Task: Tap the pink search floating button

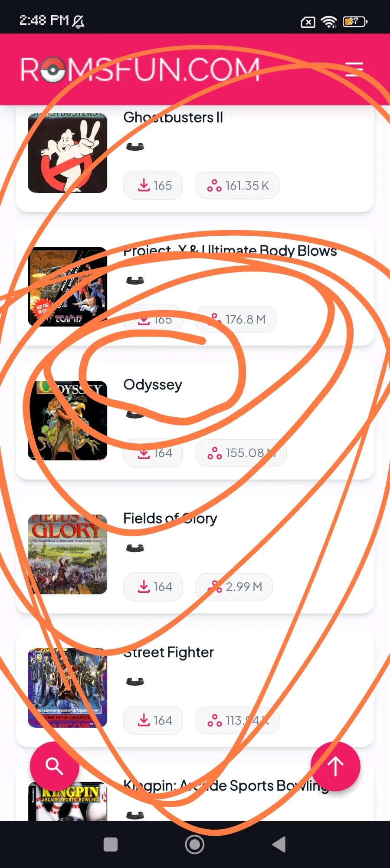Action: (x=54, y=766)
